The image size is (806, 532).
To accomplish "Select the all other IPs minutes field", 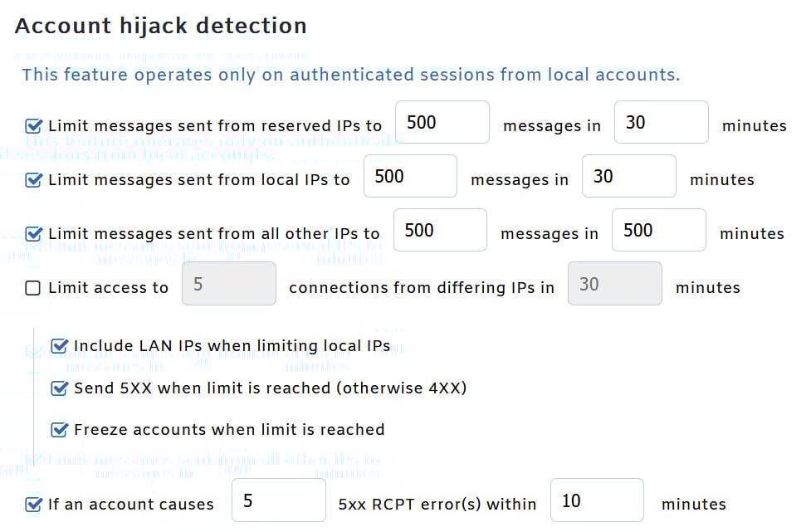I will tap(658, 230).
